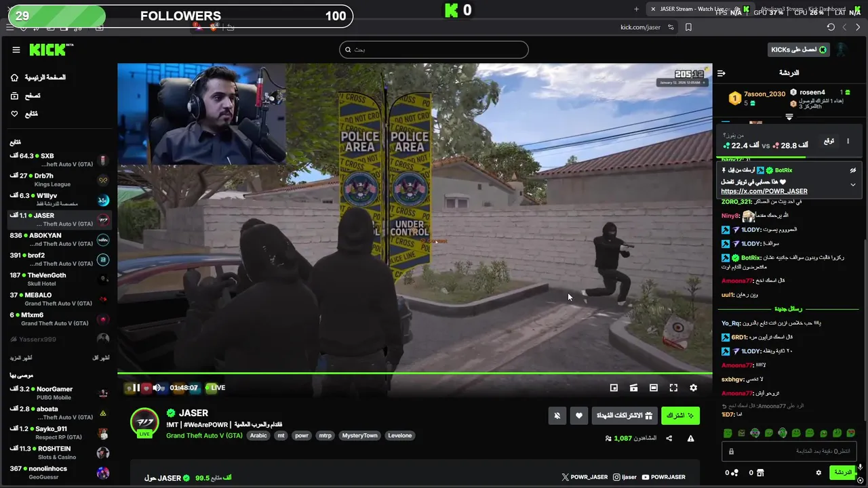Open video player settings gear

[x=693, y=388]
